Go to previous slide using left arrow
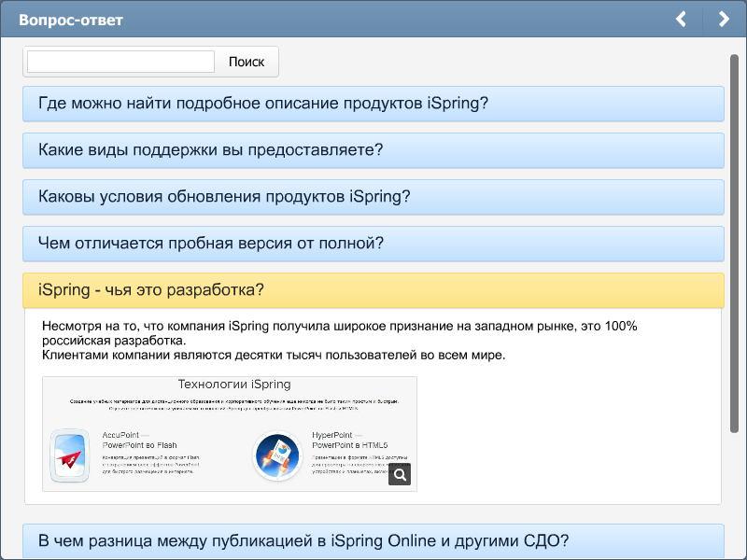Screen dimensions: 747x560 point(682,19)
